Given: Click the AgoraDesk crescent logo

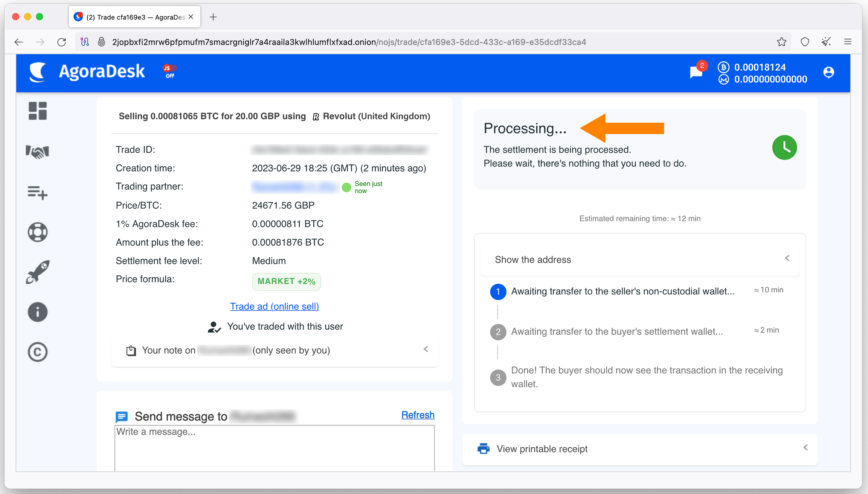Looking at the screenshot, I should (x=37, y=72).
